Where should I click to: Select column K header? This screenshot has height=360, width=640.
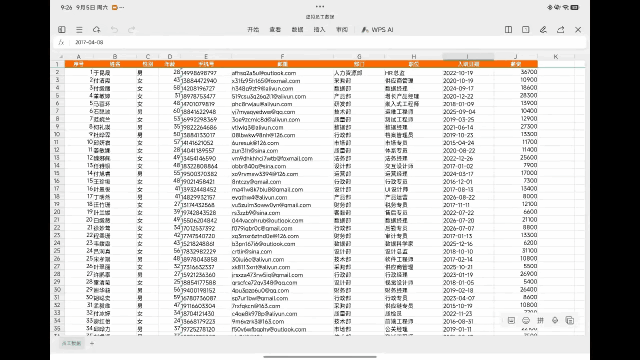556,57
